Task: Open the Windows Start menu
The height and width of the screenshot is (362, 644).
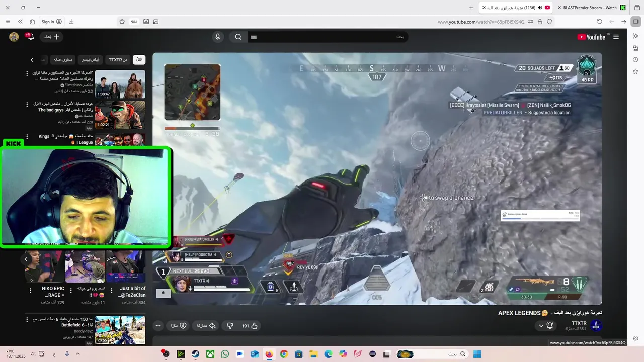Action: tap(477, 354)
